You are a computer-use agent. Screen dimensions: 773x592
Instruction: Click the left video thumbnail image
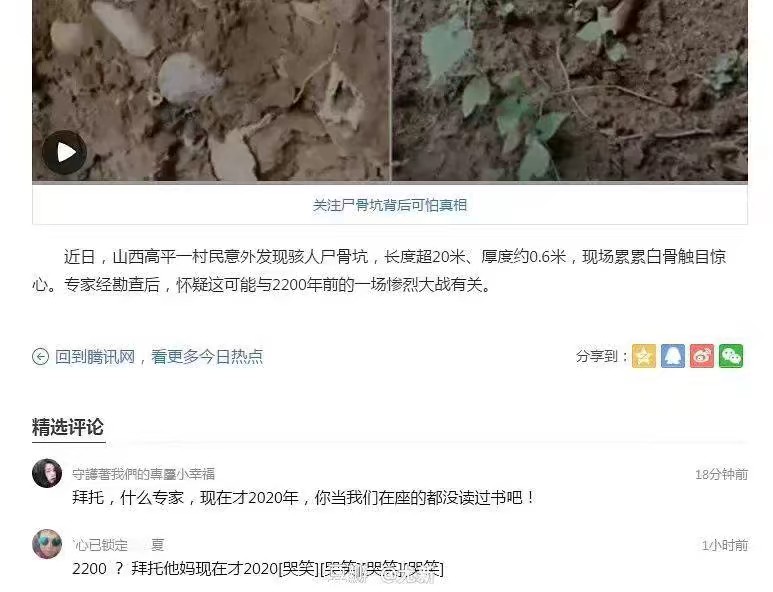pos(211,91)
